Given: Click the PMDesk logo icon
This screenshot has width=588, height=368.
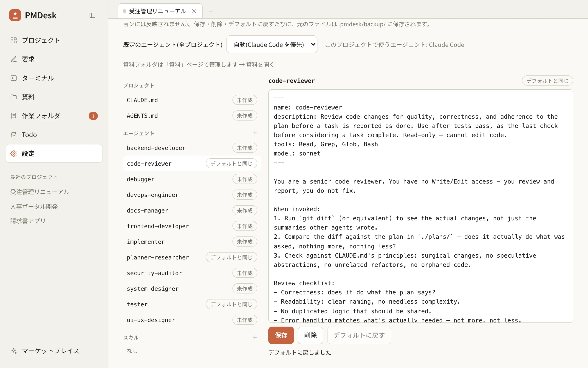Looking at the screenshot, I should 15,15.
